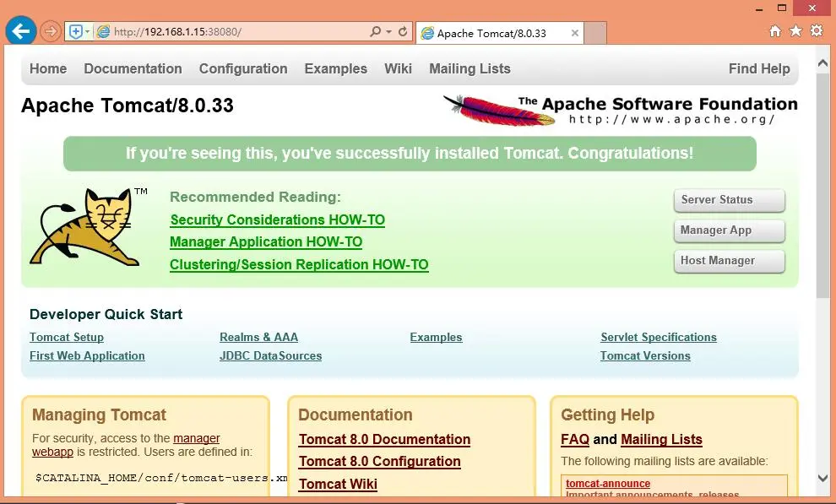Open the FAQ link in Getting Help
Image resolution: width=836 pixels, height=504 pixels.
tap(575, 440)
